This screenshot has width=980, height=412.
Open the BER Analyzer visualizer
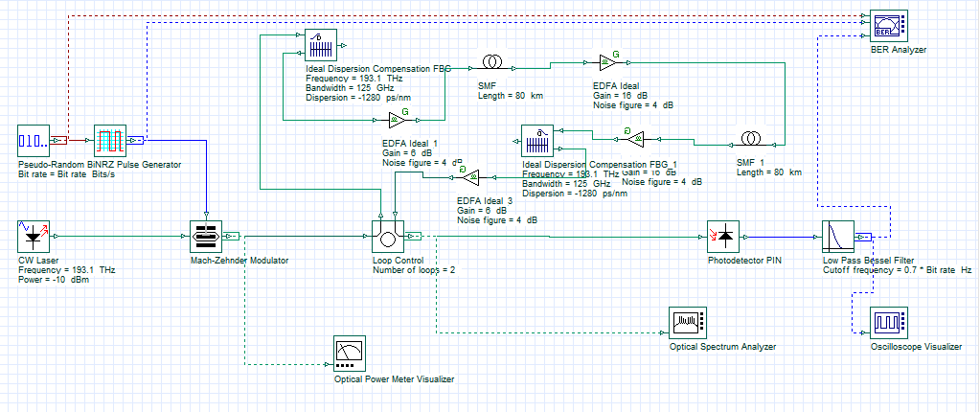tap(890, 26)
